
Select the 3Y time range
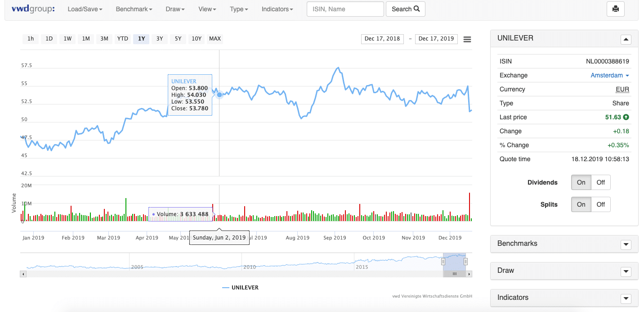(x=160, y=39)
